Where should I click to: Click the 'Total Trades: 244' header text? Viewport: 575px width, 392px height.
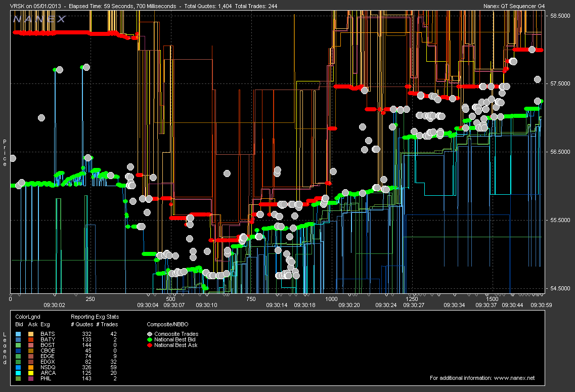(x=256, y=6)
